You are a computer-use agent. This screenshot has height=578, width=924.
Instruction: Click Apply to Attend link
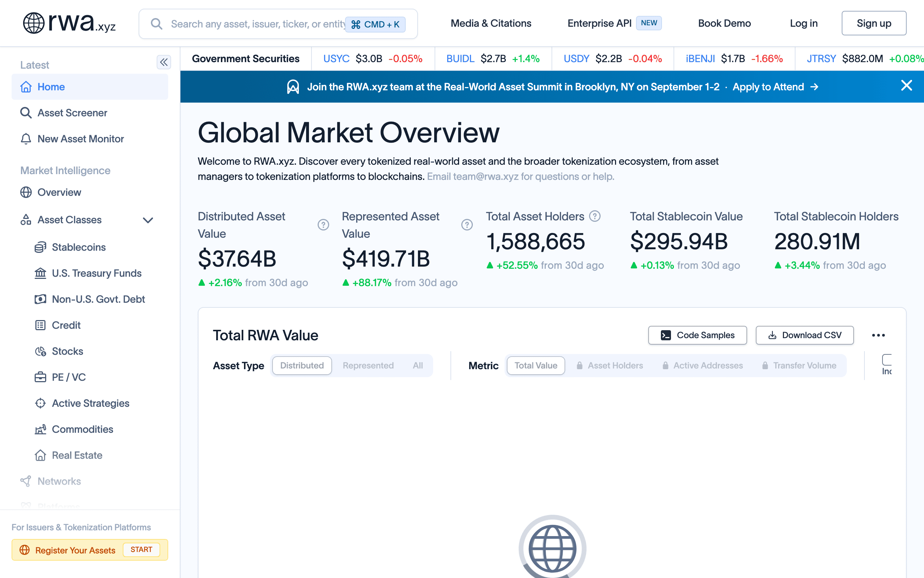(x=775, y=87)
